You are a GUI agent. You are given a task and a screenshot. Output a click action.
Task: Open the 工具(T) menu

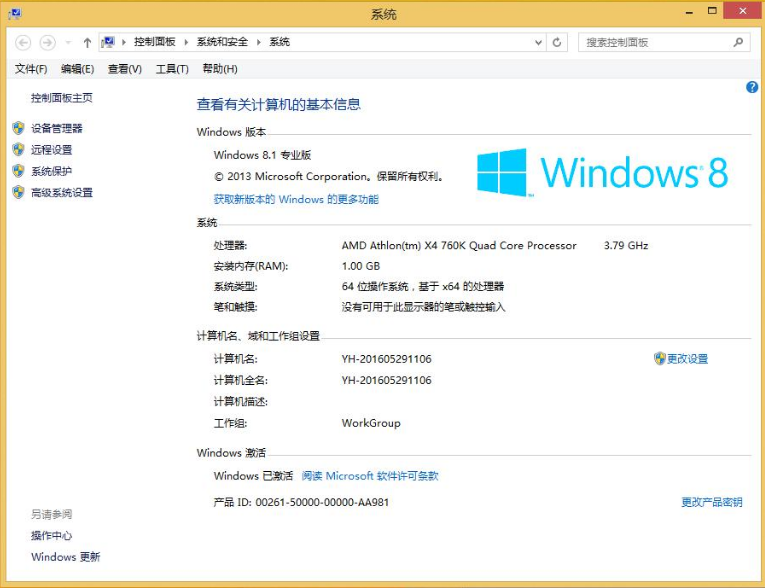pyautogui.click(x=172, y=69)
